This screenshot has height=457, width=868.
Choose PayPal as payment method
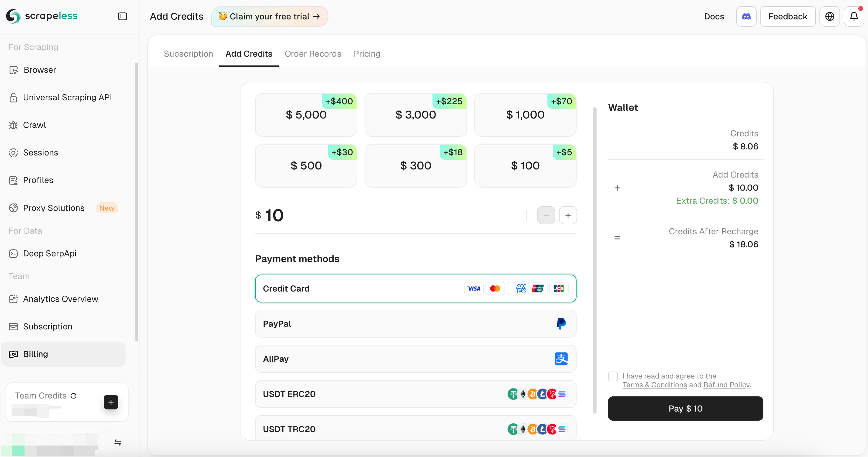(x=415, y=324)
